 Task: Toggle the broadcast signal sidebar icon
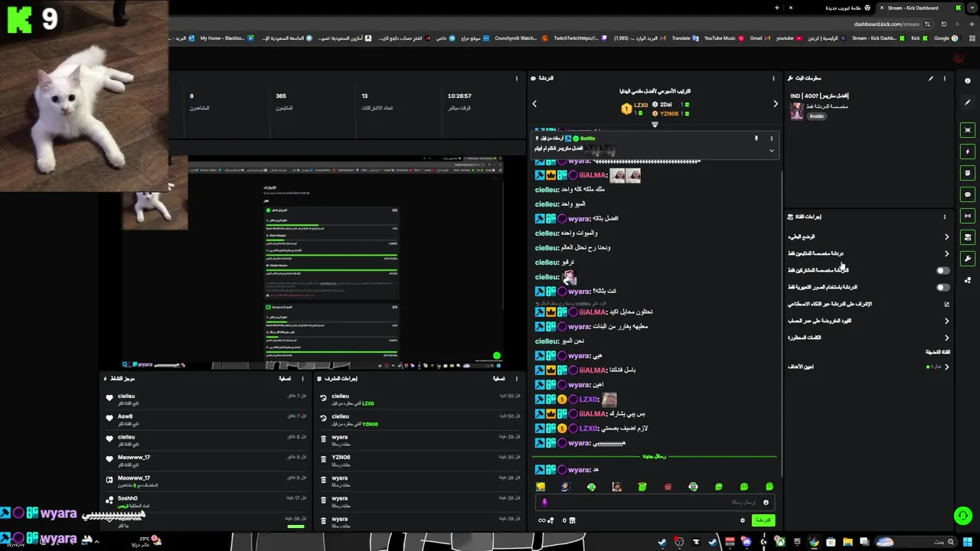point(968,216)
